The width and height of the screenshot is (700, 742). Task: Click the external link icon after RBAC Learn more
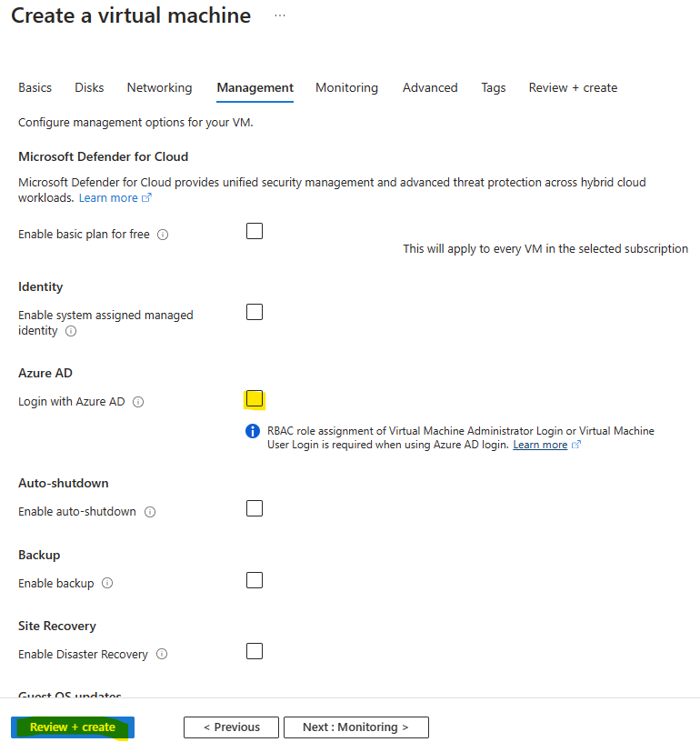pyautogui.click(x=576, y=445)
